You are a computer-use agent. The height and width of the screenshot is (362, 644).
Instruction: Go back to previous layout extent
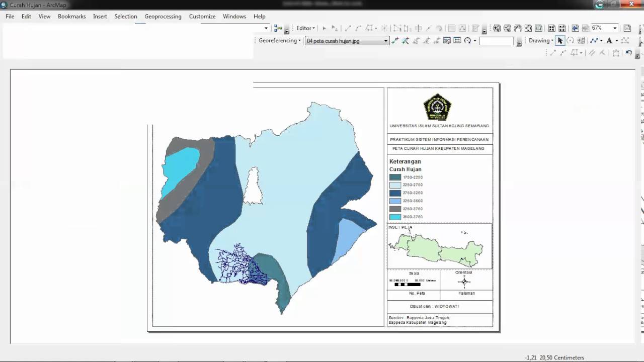[x=575, y=28]
